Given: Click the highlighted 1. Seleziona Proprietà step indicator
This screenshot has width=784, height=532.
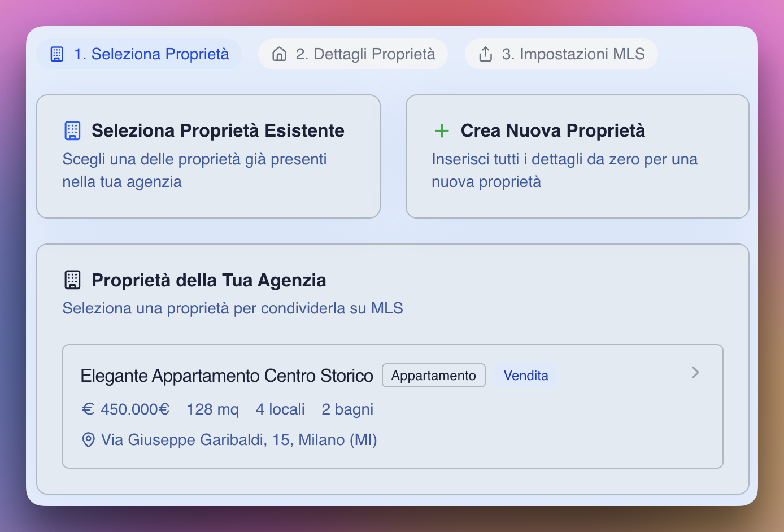Looking at the screenshot, I should click(138, 54).
